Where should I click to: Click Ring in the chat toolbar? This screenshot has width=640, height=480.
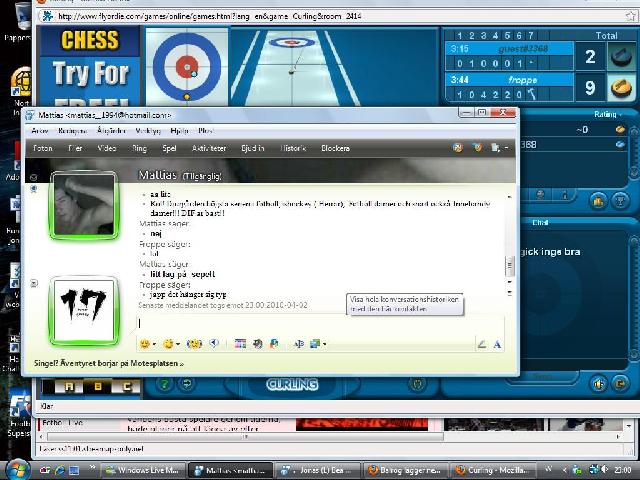[139, 148]
